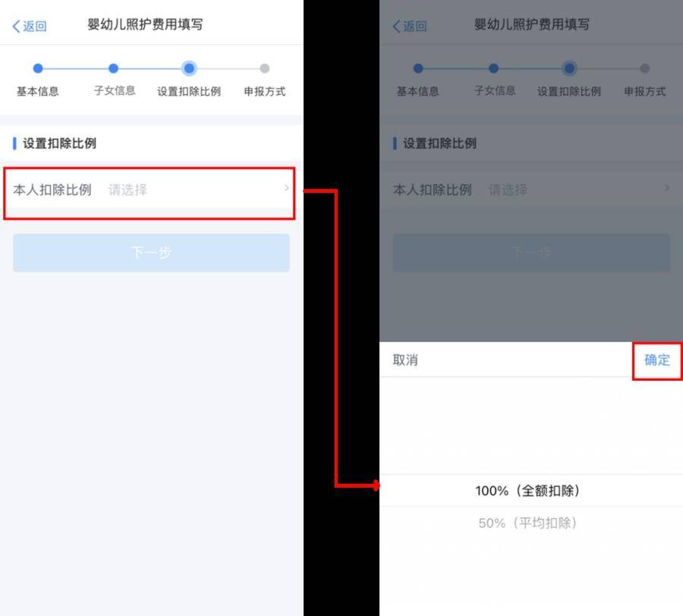Open the 本人扣除比例 selection row

[152, 190]
